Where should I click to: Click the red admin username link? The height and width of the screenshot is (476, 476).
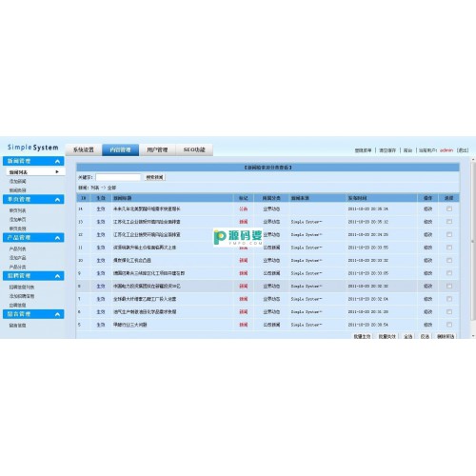point(446,150)
